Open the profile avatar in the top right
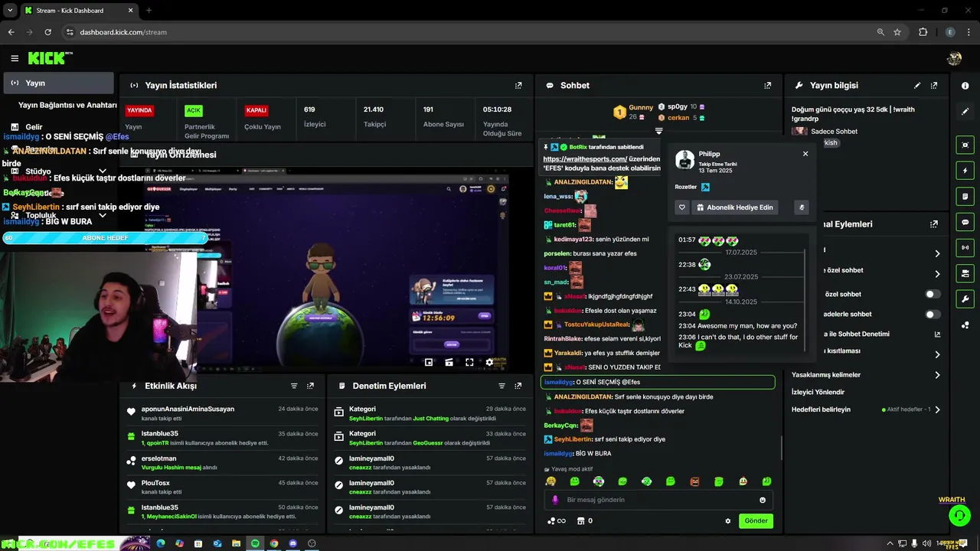Screen dimensions: 980x551 tap(954, 58)
